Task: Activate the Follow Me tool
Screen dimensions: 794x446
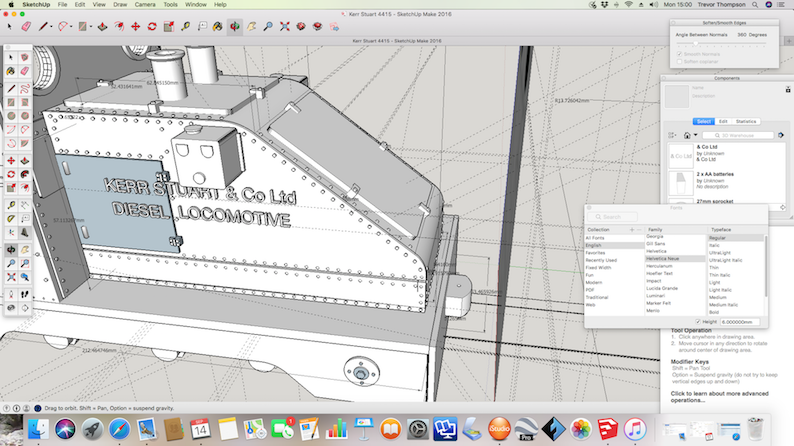Action: click(x=24, y=175)
